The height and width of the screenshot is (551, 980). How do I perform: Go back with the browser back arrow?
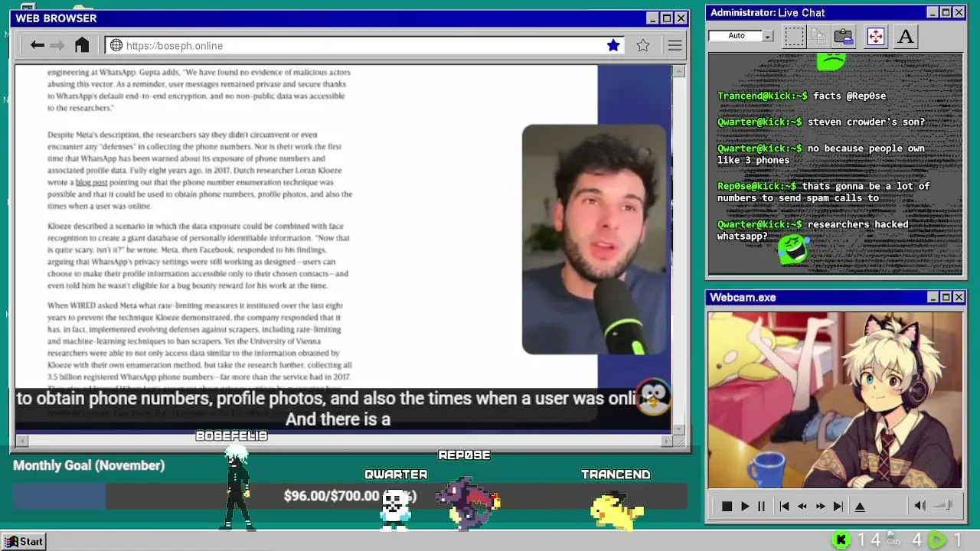[37, 45]
